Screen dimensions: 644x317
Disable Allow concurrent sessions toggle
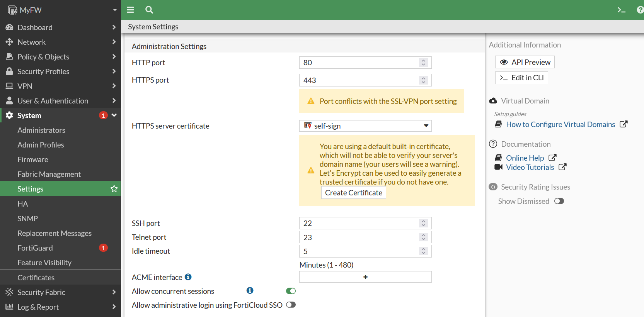click(291, 291)
